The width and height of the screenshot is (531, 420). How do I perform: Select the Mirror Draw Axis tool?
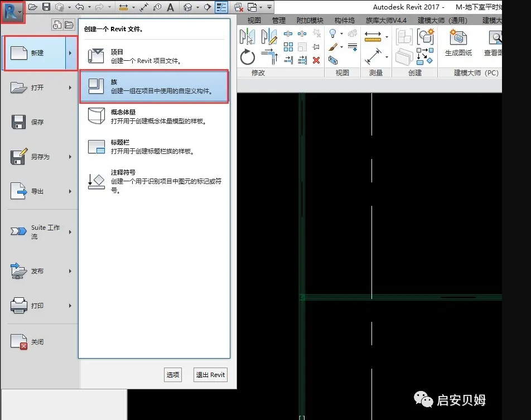[x=269, y=36]
